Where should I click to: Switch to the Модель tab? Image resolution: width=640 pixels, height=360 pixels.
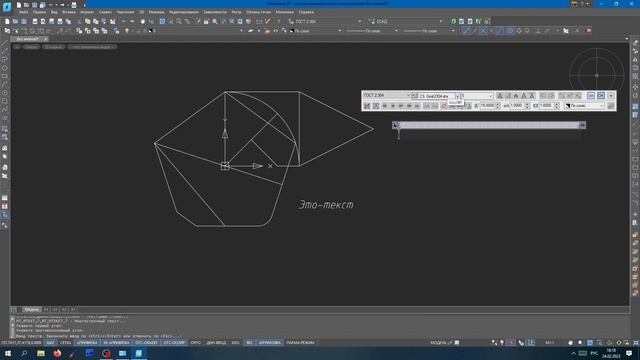coord(31,310)
